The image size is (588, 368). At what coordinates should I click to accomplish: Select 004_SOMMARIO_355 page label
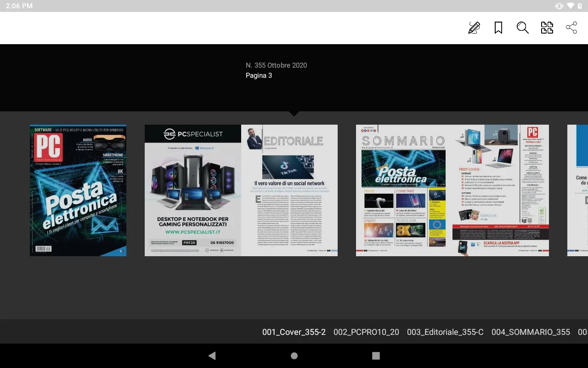(531, 332)
